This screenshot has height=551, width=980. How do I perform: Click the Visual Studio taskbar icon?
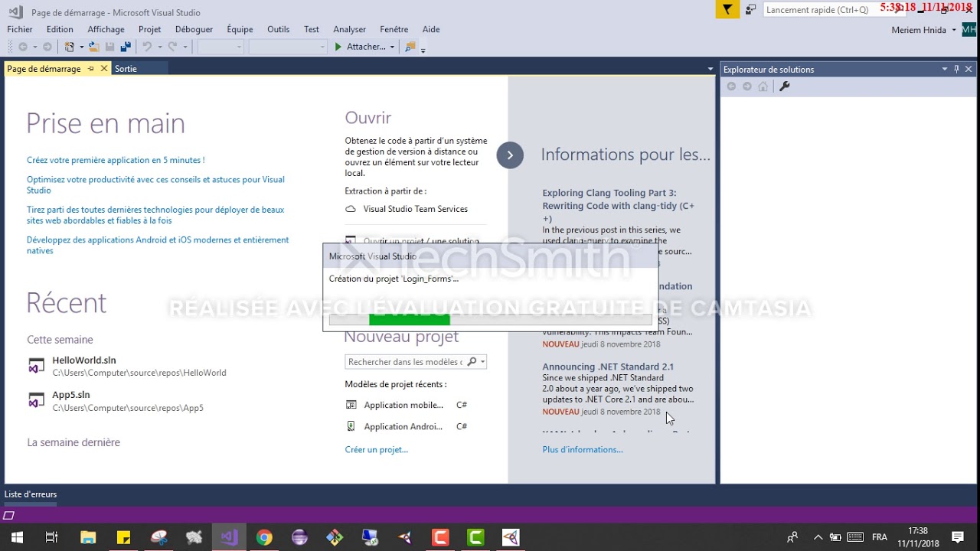(229, 537)
